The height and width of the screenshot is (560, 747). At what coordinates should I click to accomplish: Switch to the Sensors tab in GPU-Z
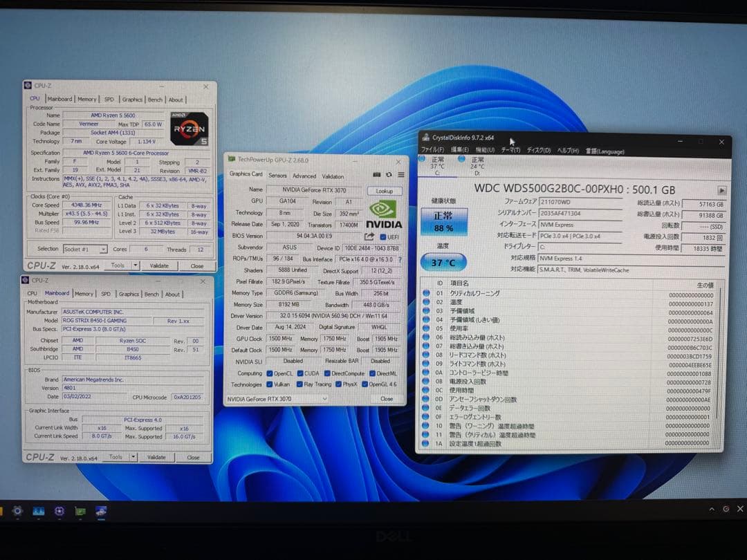pos(277,176)
